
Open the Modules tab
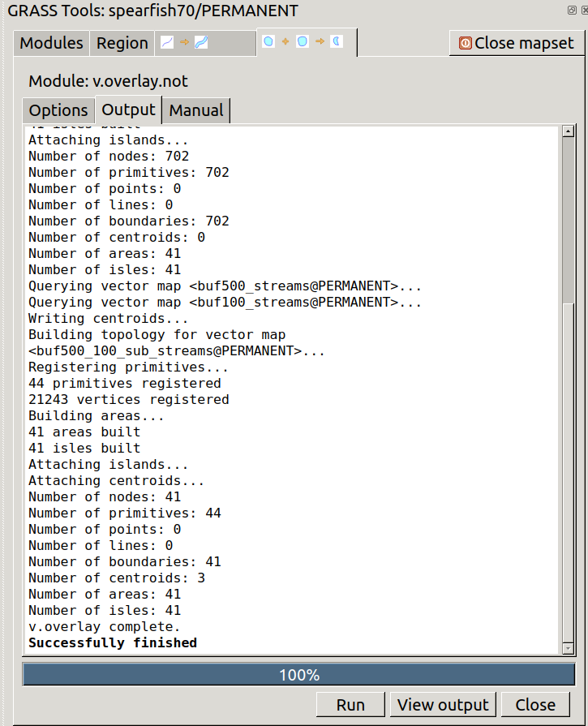click(x=51, y=43)
